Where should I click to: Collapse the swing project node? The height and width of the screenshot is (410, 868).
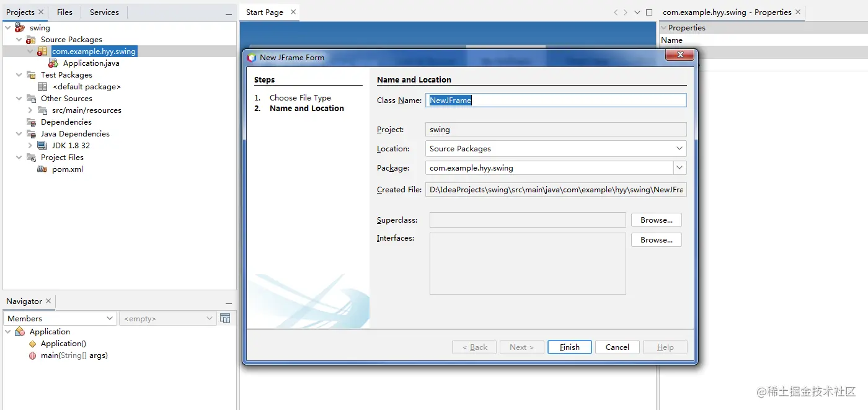point(7,28)
